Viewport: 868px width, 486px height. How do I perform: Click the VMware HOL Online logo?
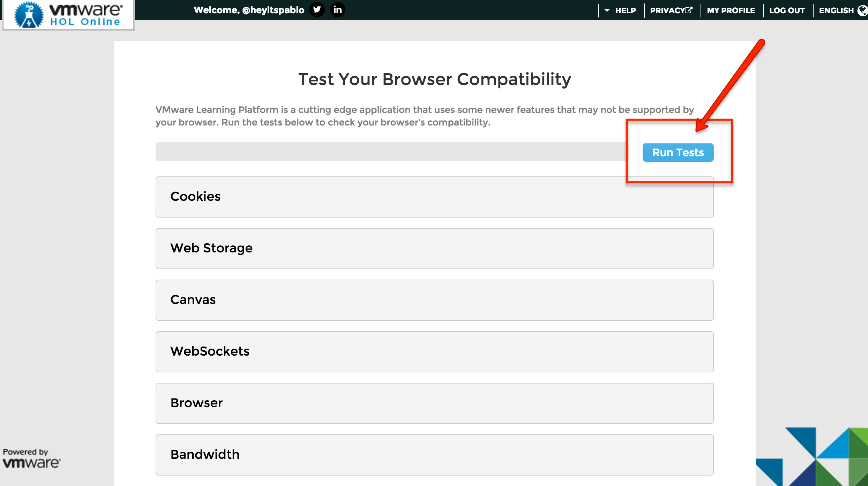[68, 15]
